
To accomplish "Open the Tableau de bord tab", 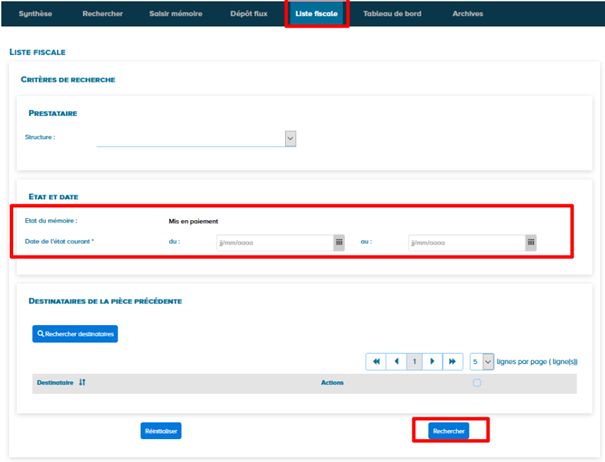I will pos(391,14).
